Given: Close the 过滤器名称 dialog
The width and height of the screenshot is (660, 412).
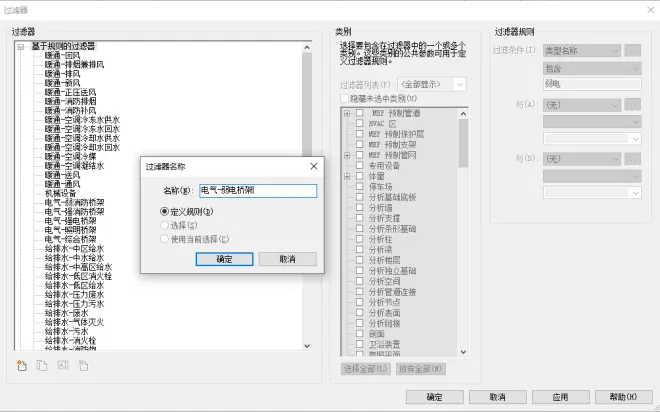Looking at the screenshot, I should (x=313, y=166).
